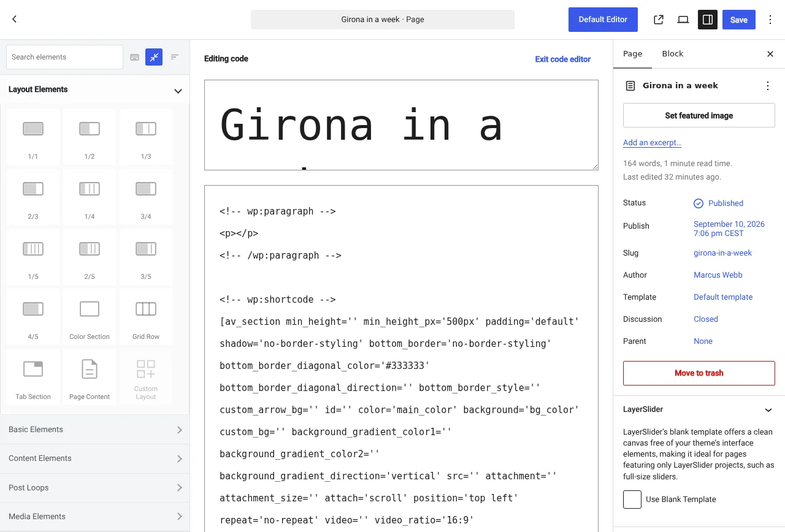Click the laptop device preview icon
Image resolution: width=785 pixels, height=532 pixels.
click(683, 20)
